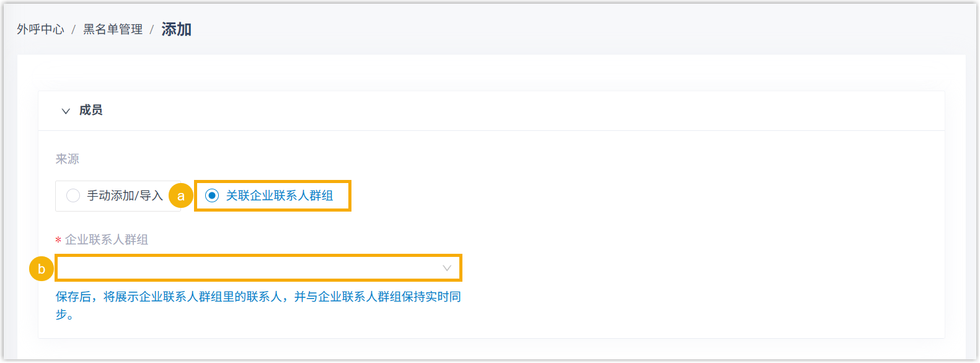Collapse the 成员 section chevron
Image resolution: width=980 pixels, height=363 pixels.
[66, 111]
